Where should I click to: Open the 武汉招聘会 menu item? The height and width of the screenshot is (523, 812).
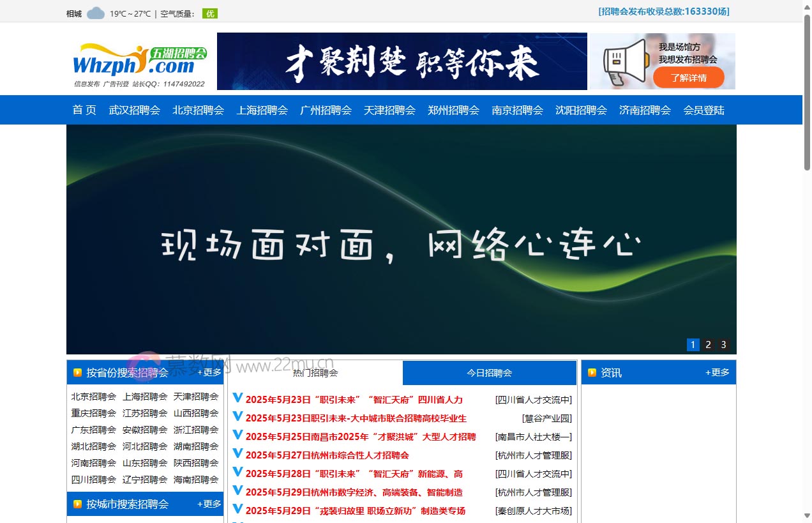[x=135, y=110]
